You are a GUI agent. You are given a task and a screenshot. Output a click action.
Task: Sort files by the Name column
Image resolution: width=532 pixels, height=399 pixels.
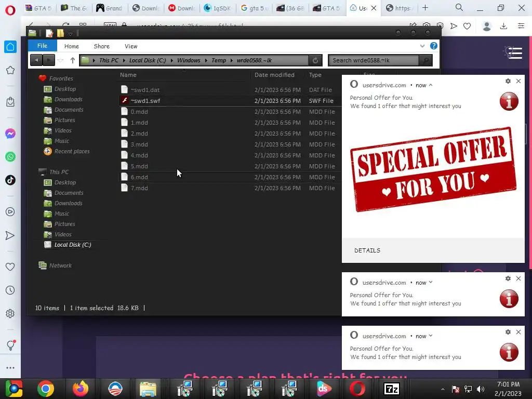tap(128, 75)
